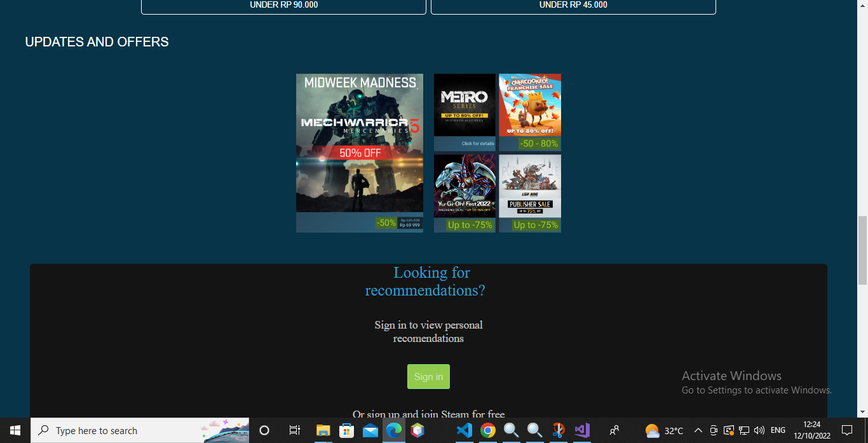
Task: Click the Publisher Sale 'Up to -75%' badge
Action: (536, 225)
